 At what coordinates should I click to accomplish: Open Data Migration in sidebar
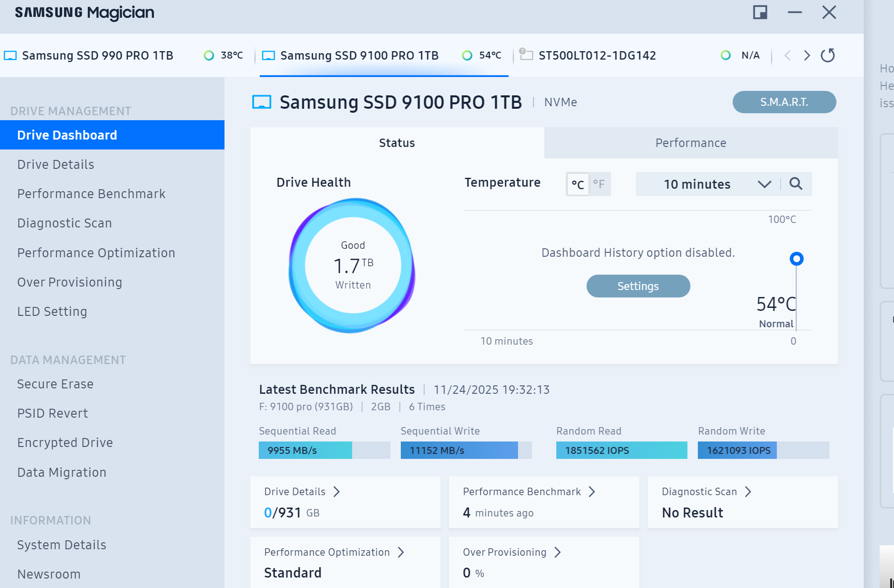[x=112, y=472]
